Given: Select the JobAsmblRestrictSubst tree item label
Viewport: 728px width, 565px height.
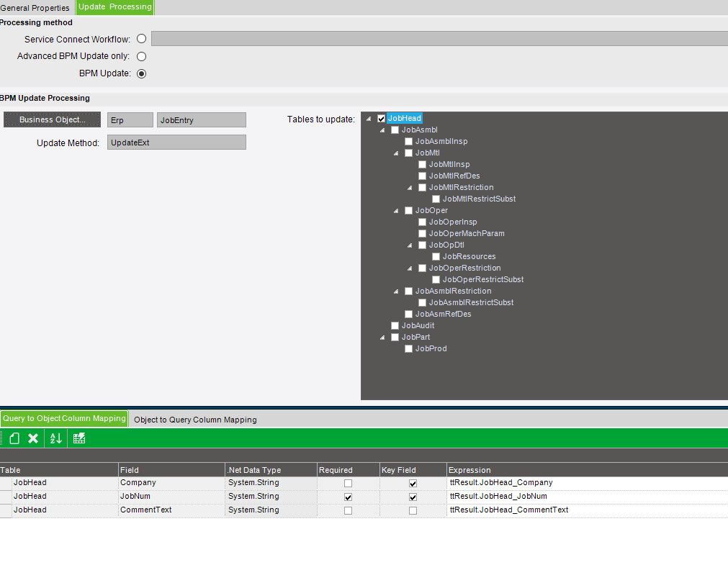Looking at the screenshot, I should (471, 303).
